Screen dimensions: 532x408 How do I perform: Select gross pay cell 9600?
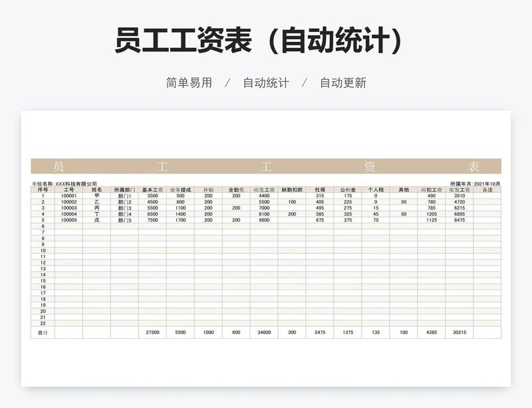[264, 220]
